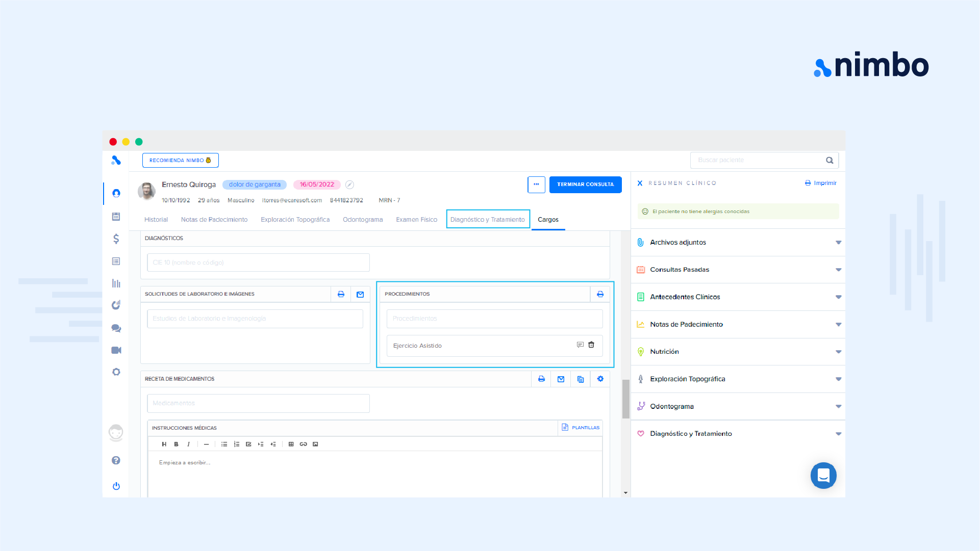Open the dollar billing sidebar icon

click(x=116, y=239)
